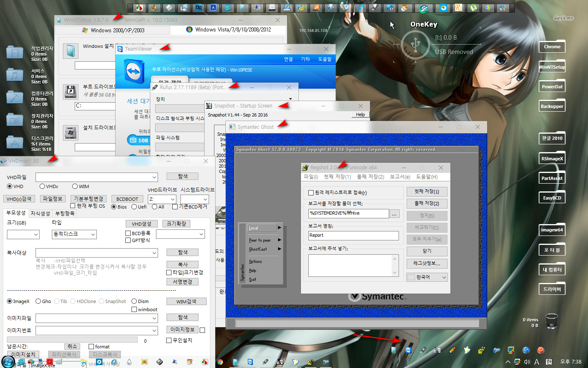Click the 이미지설치 button
The image size is (588, 368).
click(x=23, y=355)
